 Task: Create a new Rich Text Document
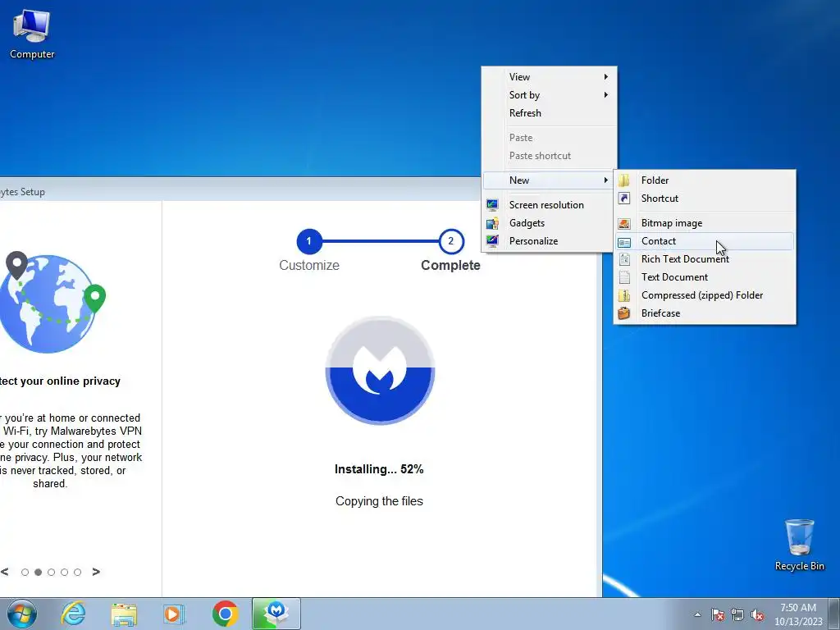[x=705, y=259]
